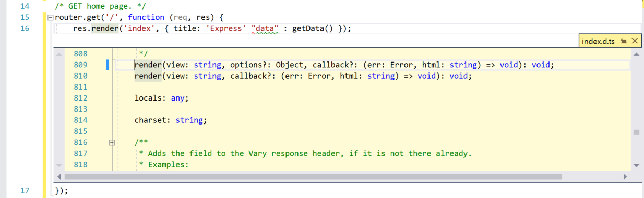Click 'Examples:' comment on line 818
The height and width of the screenshot is (198, 644).
click(x=168, y=164)
